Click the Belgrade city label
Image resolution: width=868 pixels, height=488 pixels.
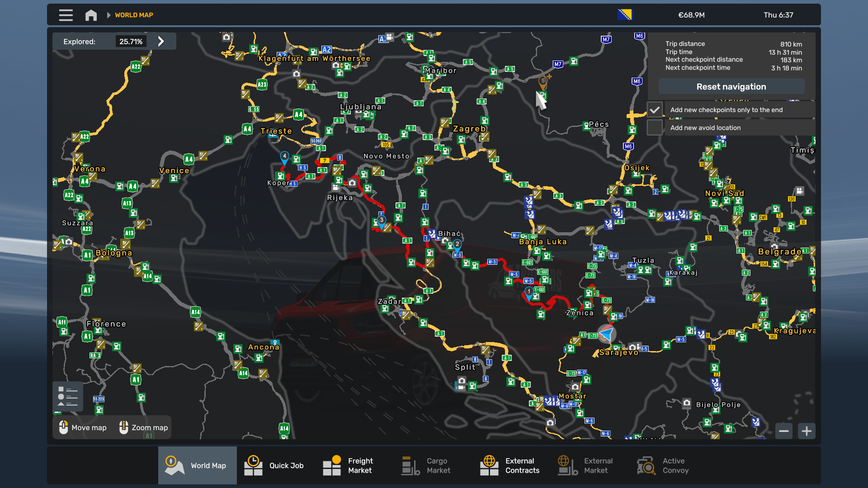pos(780,252)
